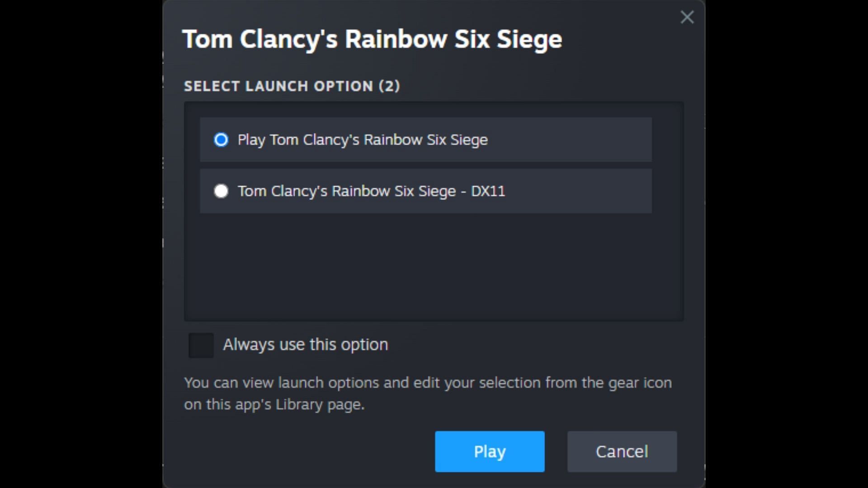
Task: Click the 'Tom Clancy's Rainbow Six Siege - DX11' label text
Action: click(371, 191)
